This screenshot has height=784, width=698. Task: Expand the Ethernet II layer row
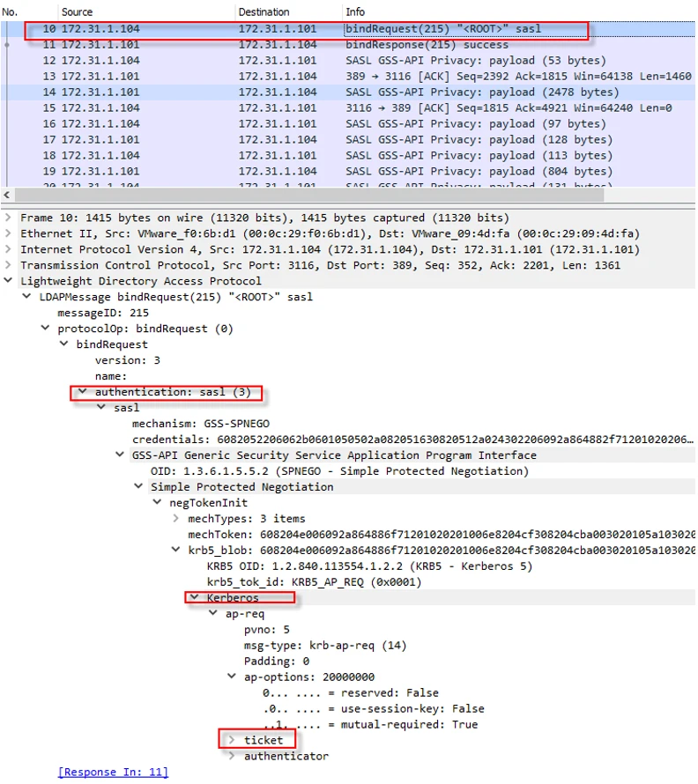pyautogui.click(x=9, y=233)
